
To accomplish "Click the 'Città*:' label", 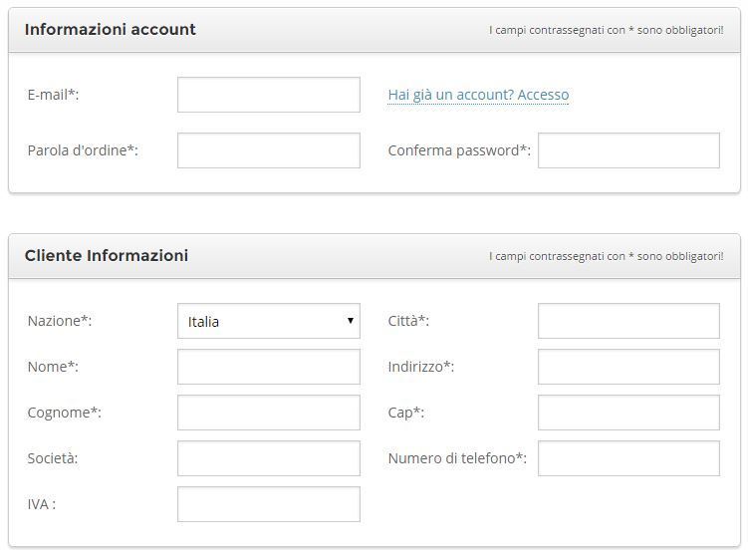I will coord(408,321).
